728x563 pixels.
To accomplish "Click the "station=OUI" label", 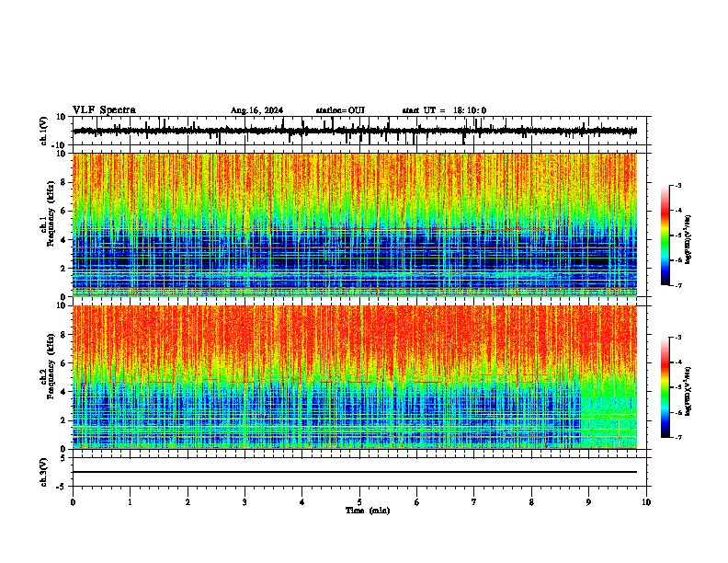I will coord(340,110).
